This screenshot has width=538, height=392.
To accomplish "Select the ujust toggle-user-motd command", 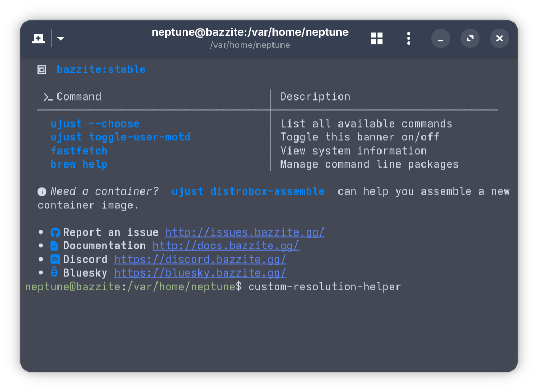I will pos(120,137).
